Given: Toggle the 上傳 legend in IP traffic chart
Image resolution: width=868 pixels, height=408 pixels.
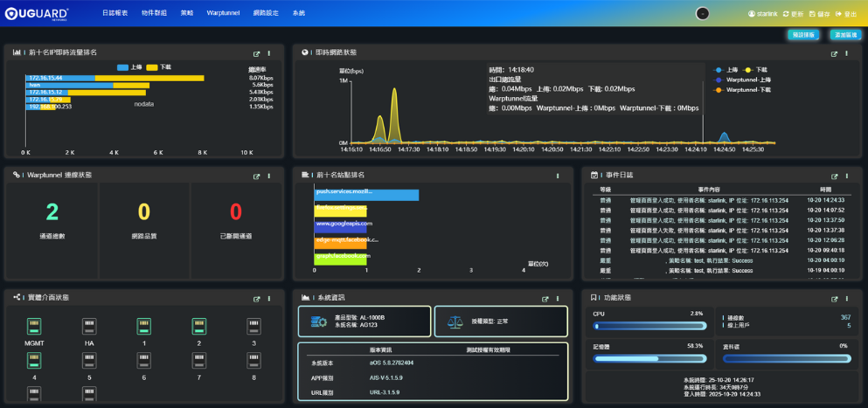Looking at the screenshot, I should 129,67.
